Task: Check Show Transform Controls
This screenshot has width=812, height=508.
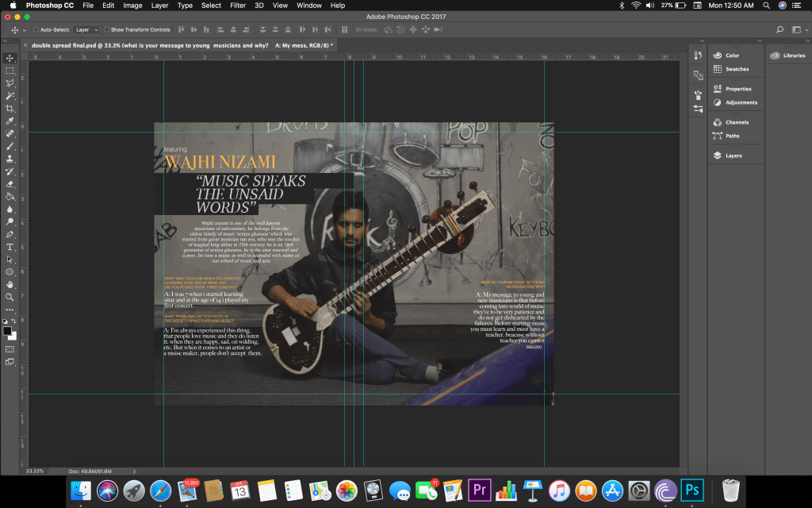Action: tap(107, 29)
